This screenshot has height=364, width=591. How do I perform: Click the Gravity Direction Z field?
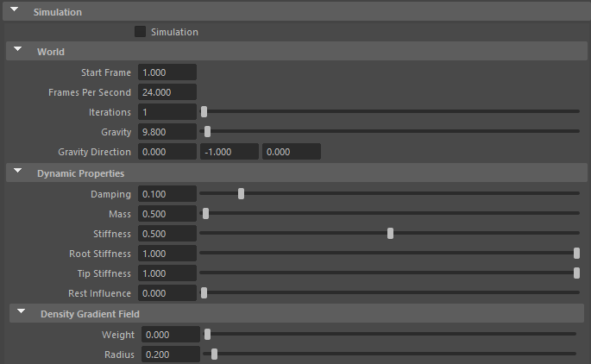(x=292, y=152)
